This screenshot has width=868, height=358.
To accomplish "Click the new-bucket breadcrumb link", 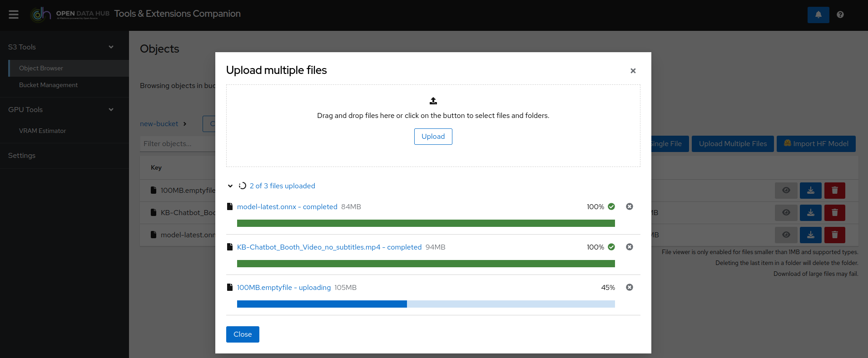I will (x=159, y=124).
